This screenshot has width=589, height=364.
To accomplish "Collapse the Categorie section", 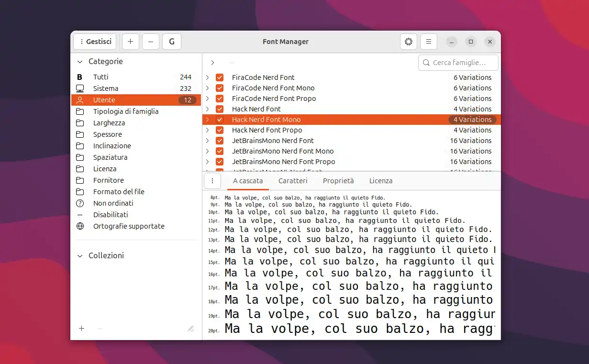I will coord(79,61).
